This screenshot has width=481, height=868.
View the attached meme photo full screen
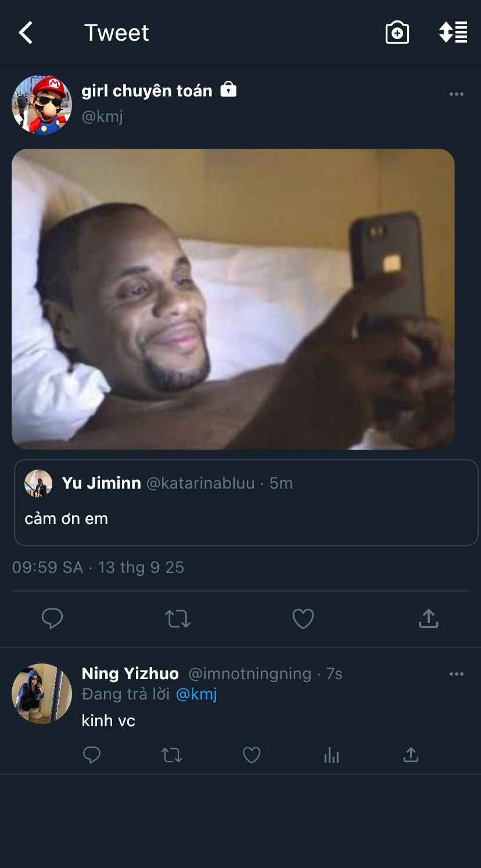coord(233,299)
